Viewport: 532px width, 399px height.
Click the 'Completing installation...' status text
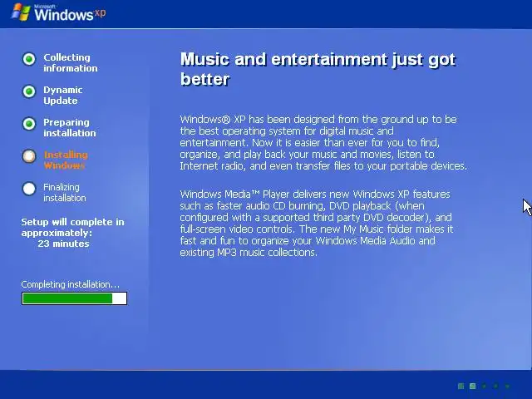pyautogui.click(x=70, y=284)
